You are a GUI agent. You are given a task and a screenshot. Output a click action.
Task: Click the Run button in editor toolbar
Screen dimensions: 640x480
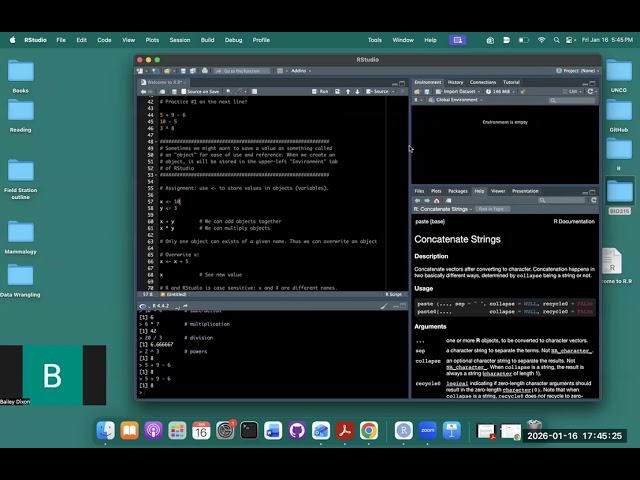tap(320, 91)
